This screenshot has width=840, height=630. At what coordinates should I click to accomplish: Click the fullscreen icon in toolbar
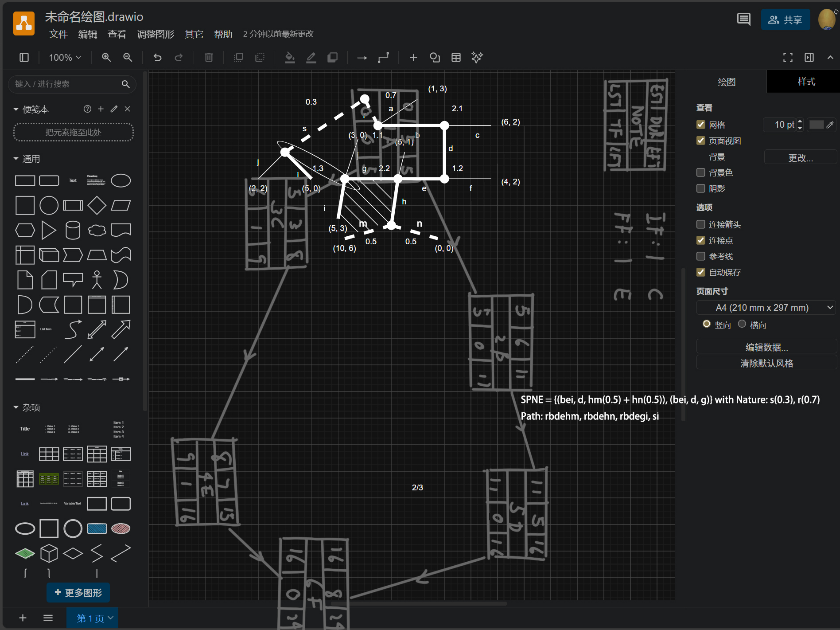(788, 57)
